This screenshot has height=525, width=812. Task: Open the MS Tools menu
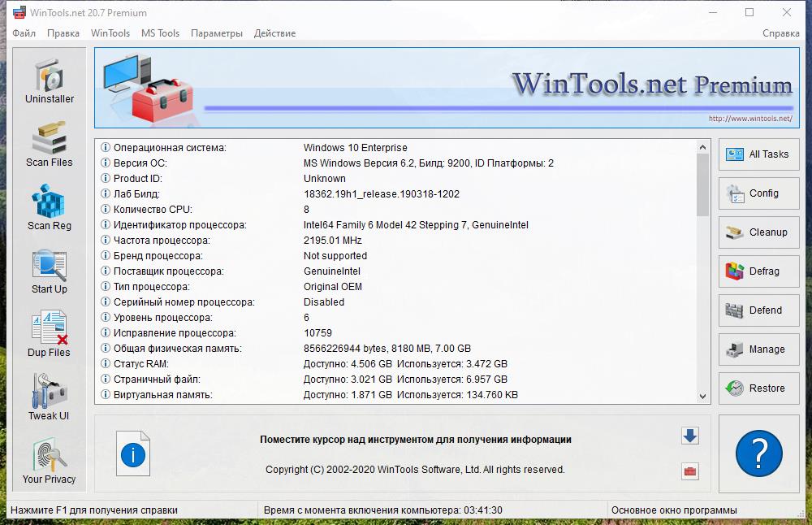click(x=160, y=33)
